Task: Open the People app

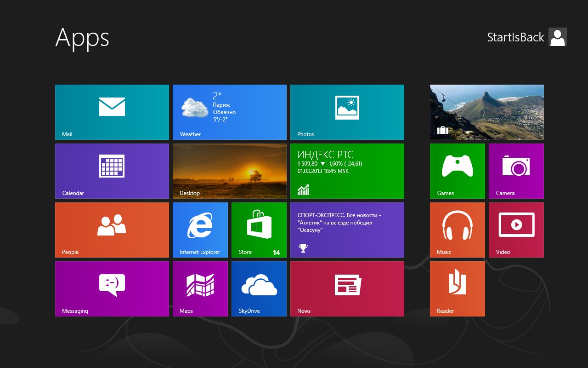Action: (x=112, y=230)
